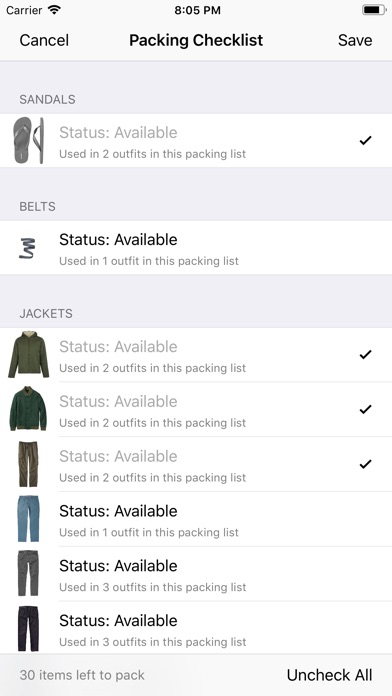Save the packing checklist
This screenshot has width=392, height=696.
pyautogui.click(x=355, y=40)
